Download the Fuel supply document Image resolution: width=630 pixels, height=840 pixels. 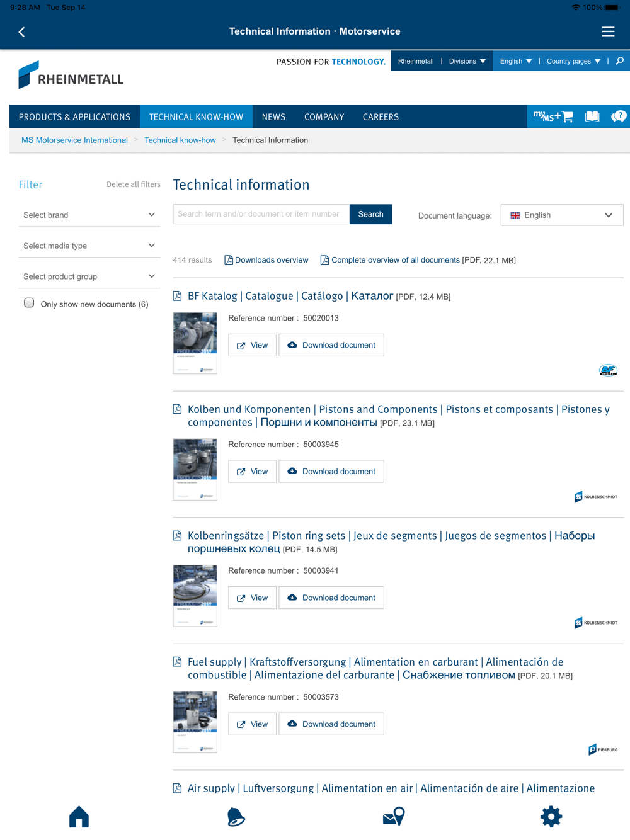click(331, 724)
